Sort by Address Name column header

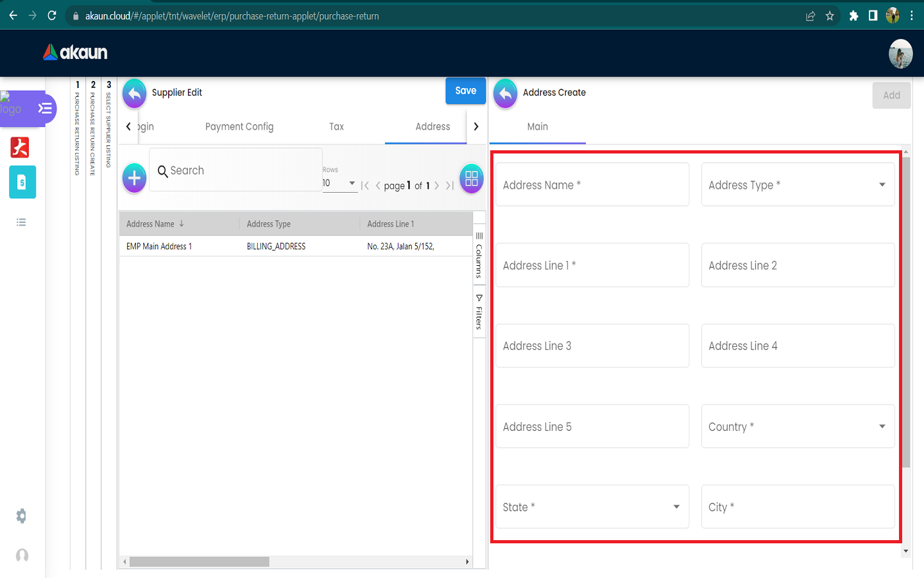point(151,224)
